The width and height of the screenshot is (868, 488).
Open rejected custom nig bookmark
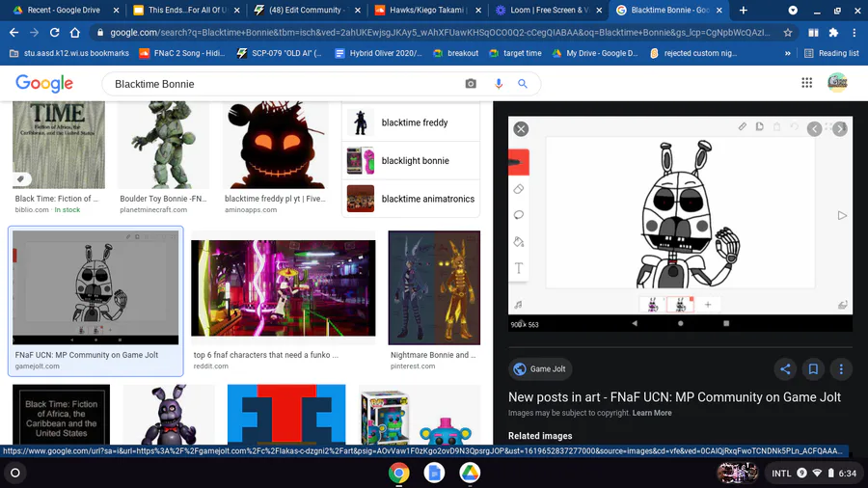tap(693, 53)
